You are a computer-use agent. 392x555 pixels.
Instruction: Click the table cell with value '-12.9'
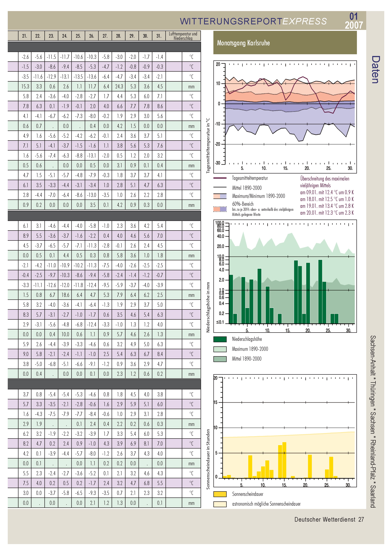52,77
